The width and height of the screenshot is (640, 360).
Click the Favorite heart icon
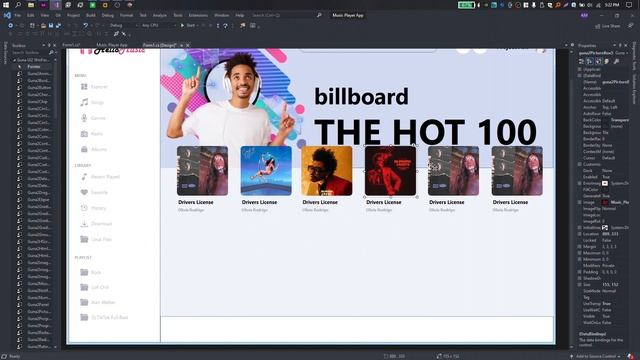[x=84, y=192]
